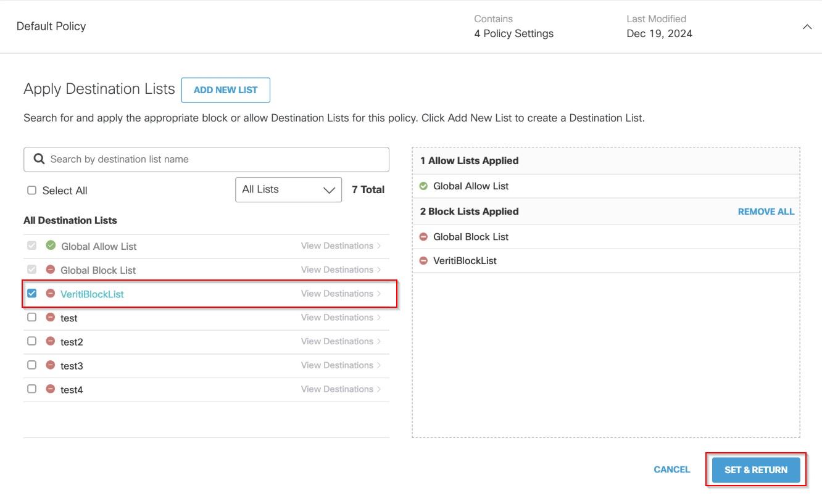Open View Destinations for VeritiBlockList

(x=341, y=294)
